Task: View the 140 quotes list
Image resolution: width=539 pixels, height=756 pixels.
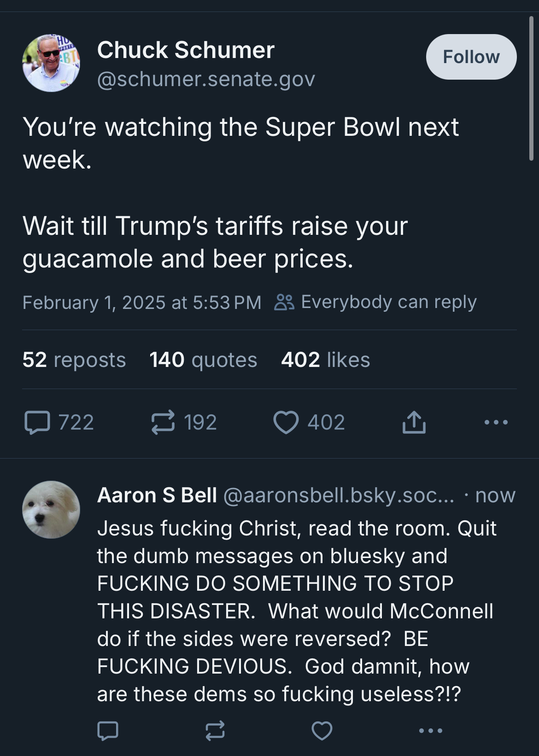Action: [x=203, y=360]
